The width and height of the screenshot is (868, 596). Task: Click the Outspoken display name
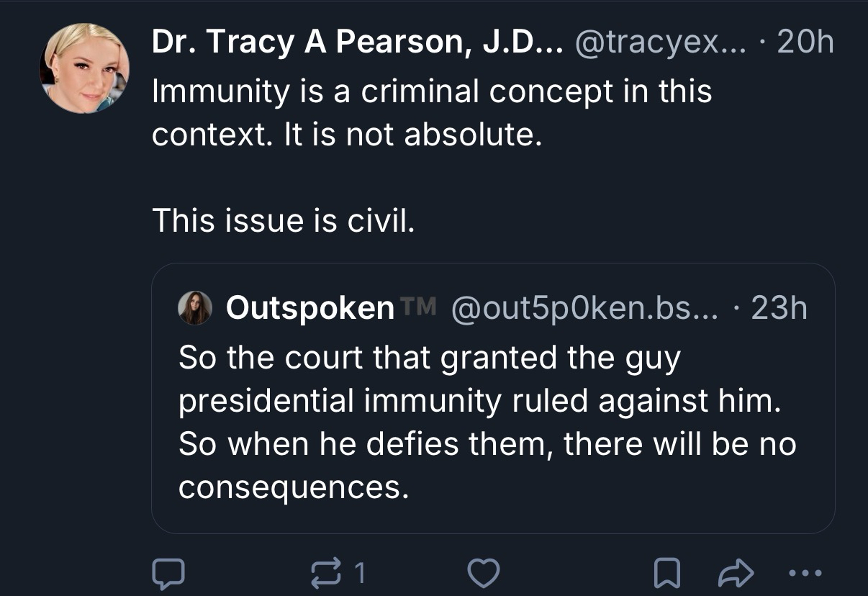pyautogui.click(x=309, y=308)
